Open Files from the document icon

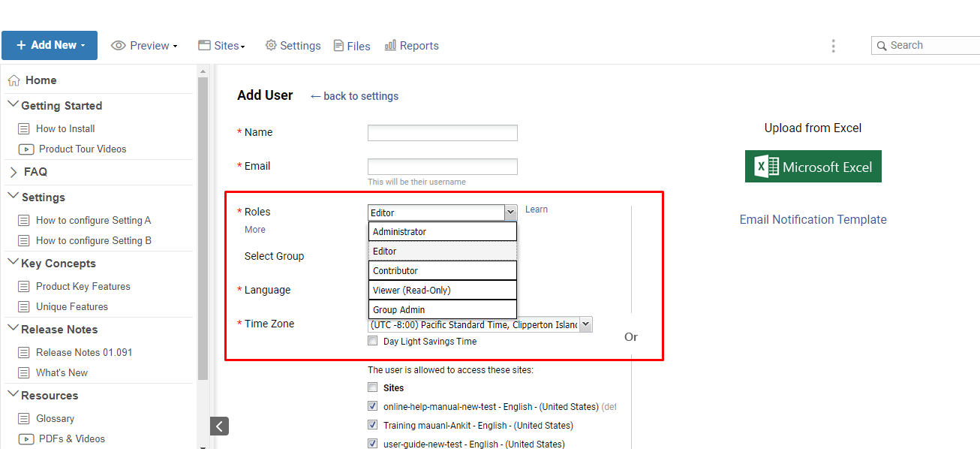[339, 46]
